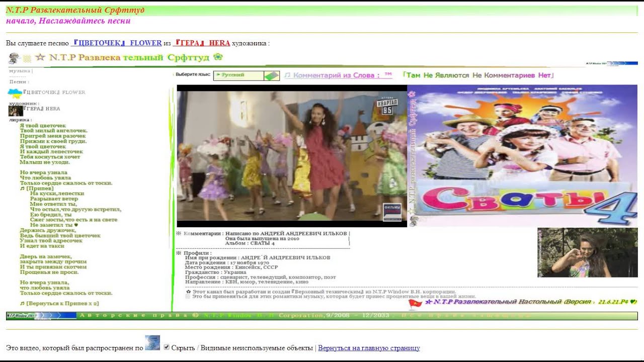Select the ГЕРА artist portrait thumbnail
Viewport: 644px width, 362px height.
pyautogui.click(x=16, y=111)
